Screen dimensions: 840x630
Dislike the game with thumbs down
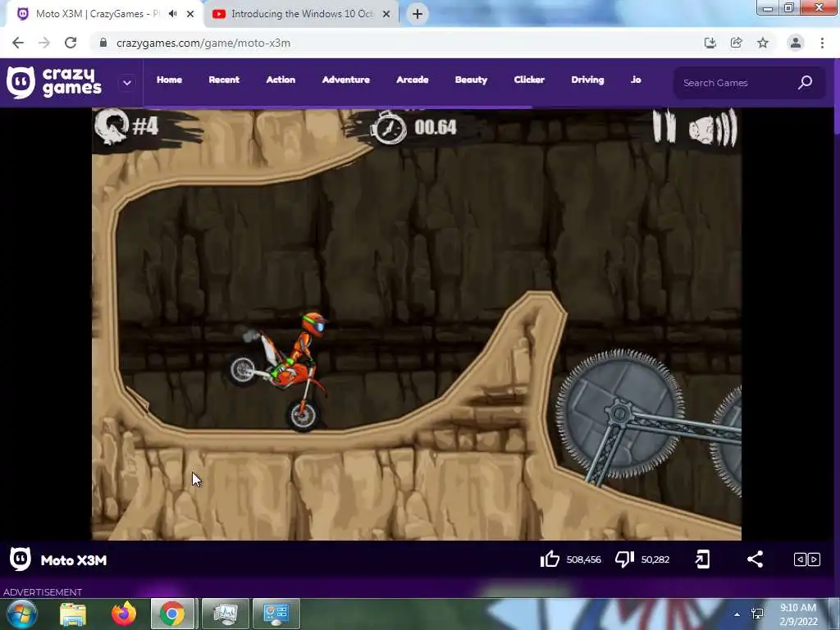click(x=624, y=559)
